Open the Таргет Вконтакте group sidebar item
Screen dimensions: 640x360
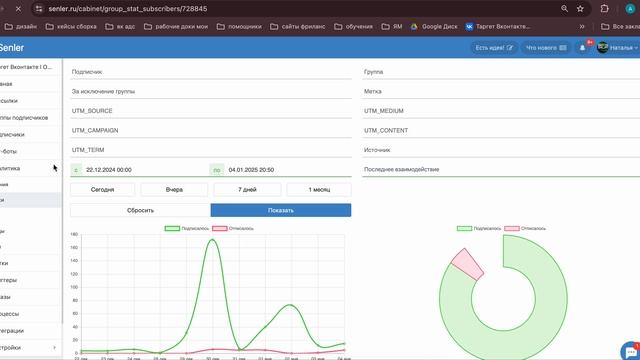[27, 67]
